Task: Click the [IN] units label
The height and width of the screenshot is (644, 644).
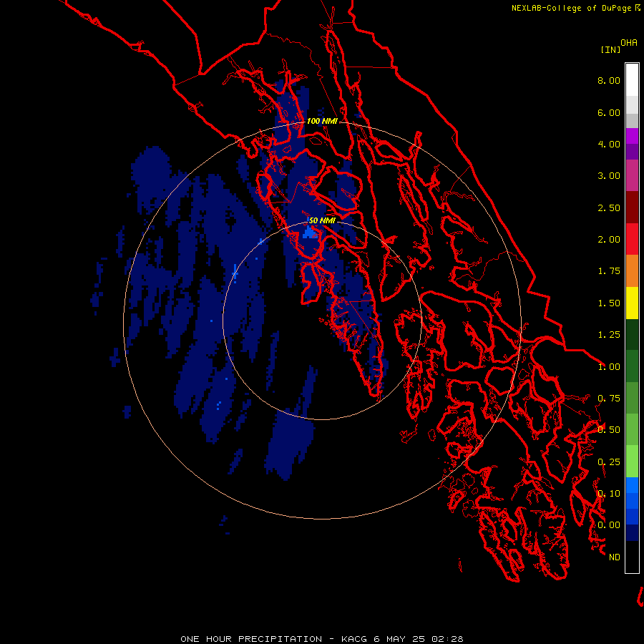Action: point(610,49)
